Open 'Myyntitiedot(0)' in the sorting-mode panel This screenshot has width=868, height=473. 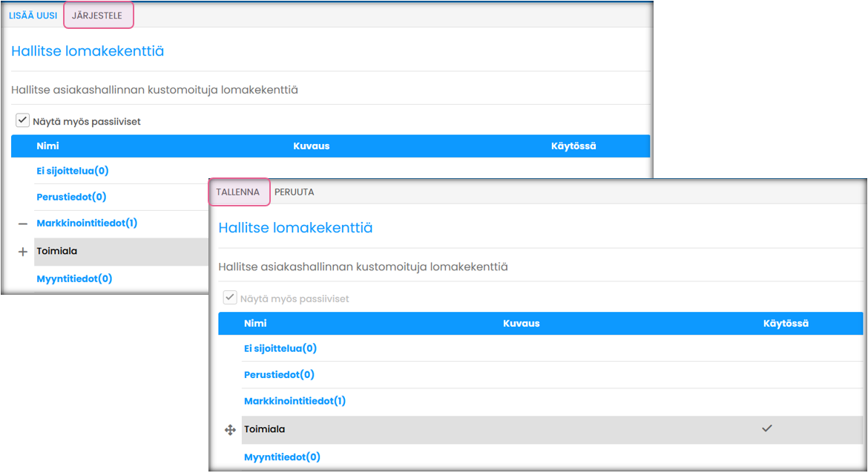[x=282, y=457]
